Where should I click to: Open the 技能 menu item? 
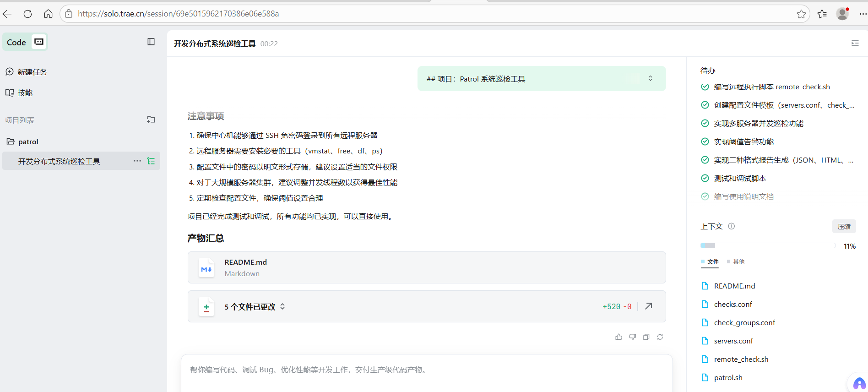[x=25, y=93]
